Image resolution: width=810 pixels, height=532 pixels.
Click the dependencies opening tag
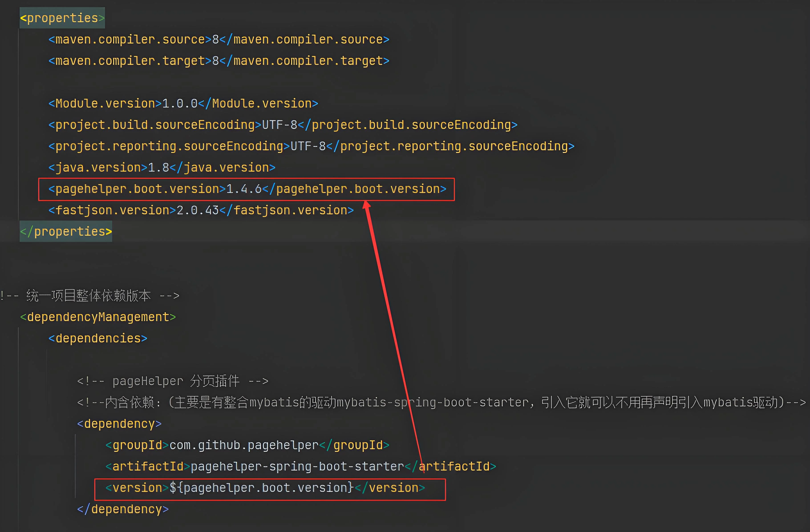[x=98, y=339]
